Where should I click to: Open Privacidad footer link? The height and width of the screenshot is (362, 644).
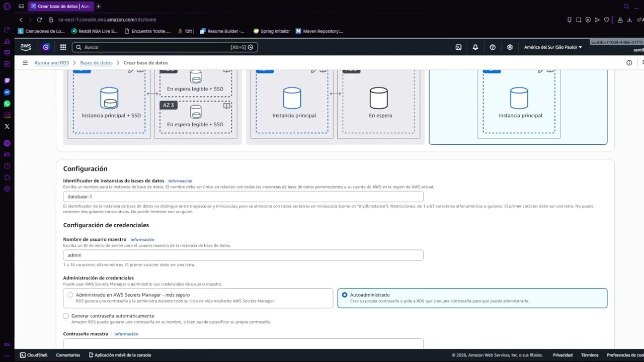click(562, 355)
